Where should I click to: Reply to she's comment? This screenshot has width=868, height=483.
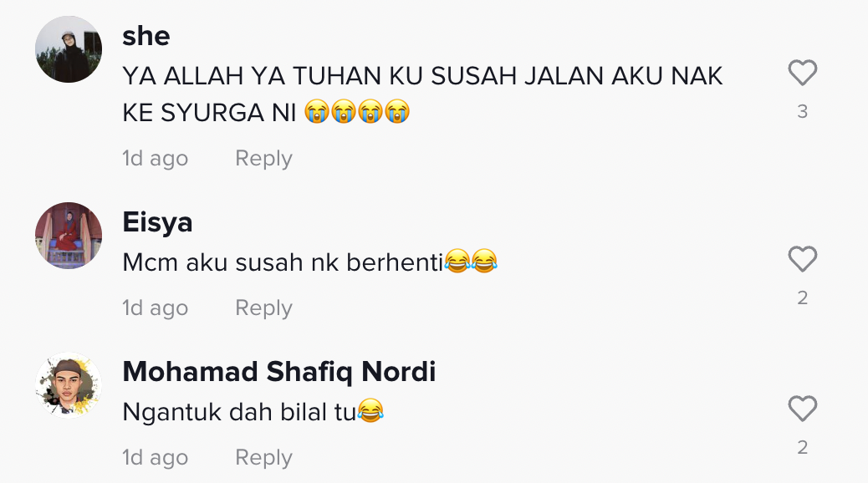point(263,158)
